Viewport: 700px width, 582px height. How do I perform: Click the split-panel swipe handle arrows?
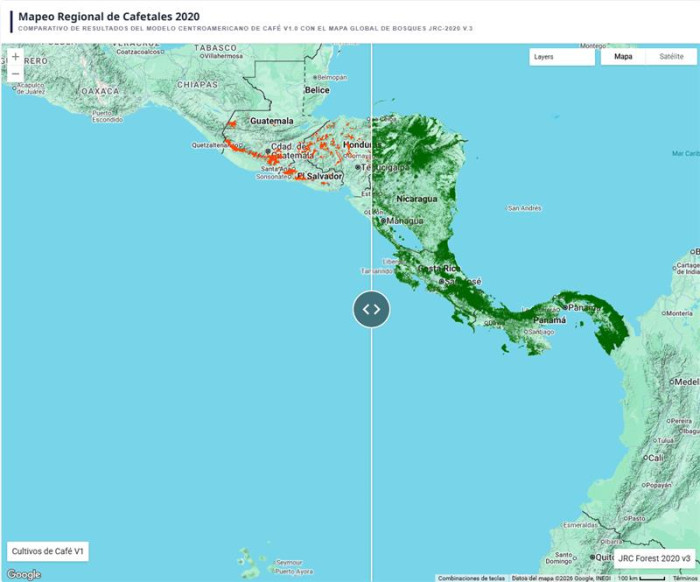[371, 309]
